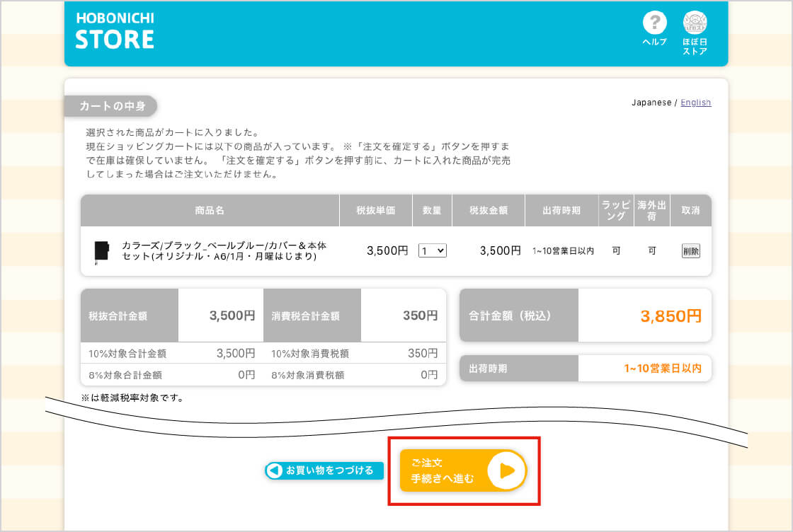Click the 合計金額（税込） label
793x532 pixels.
click(510, 316)
